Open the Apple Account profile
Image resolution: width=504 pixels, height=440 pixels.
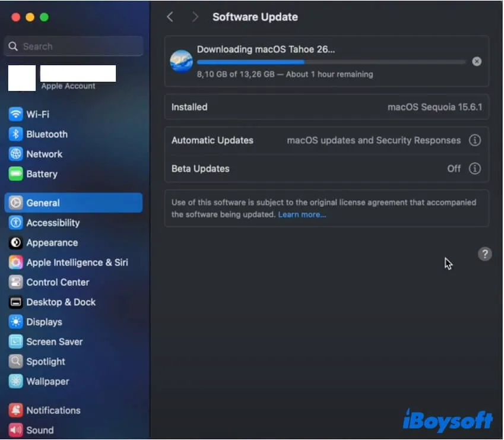point(62,78)
